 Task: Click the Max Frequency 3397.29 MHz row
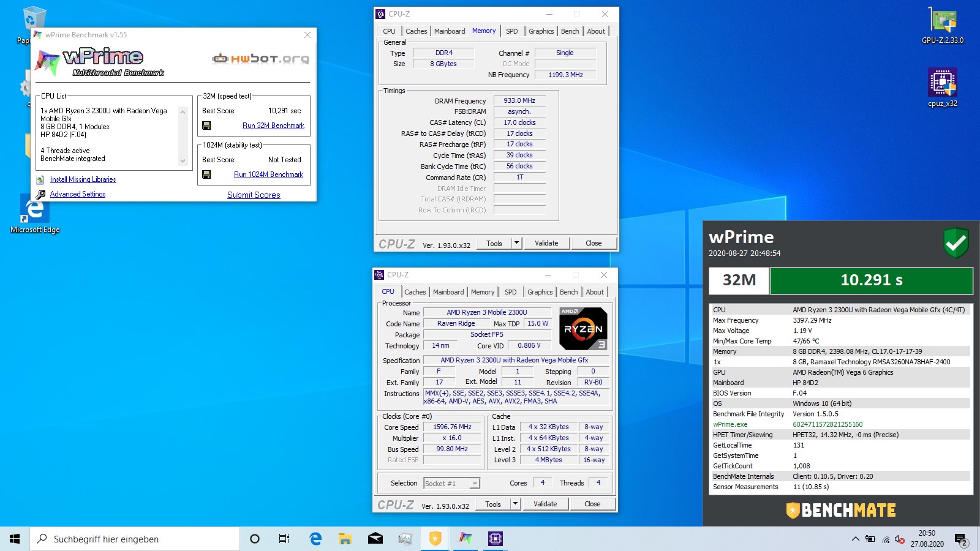click(840, 320)
